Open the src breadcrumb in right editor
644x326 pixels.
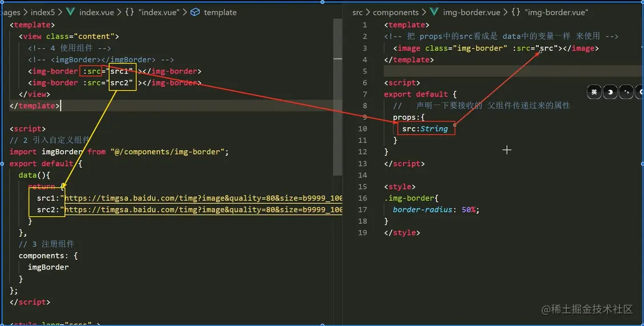point(357,13)
